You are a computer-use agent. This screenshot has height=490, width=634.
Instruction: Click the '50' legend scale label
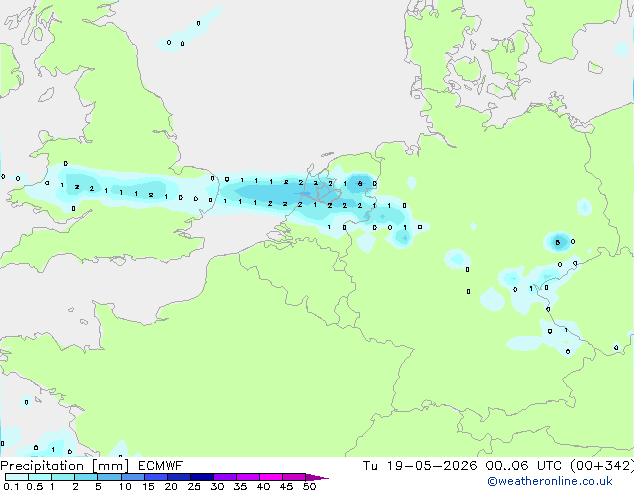(x=309, y=486)
